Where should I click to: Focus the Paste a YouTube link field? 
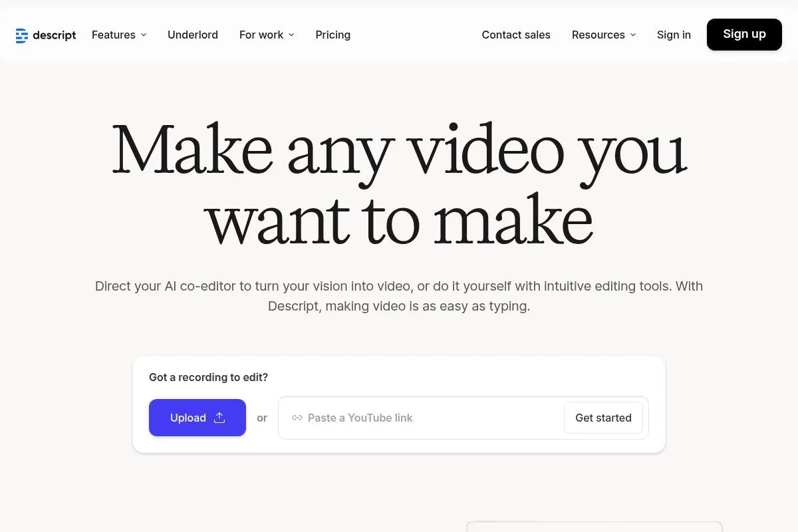click(x=426, y=418)
